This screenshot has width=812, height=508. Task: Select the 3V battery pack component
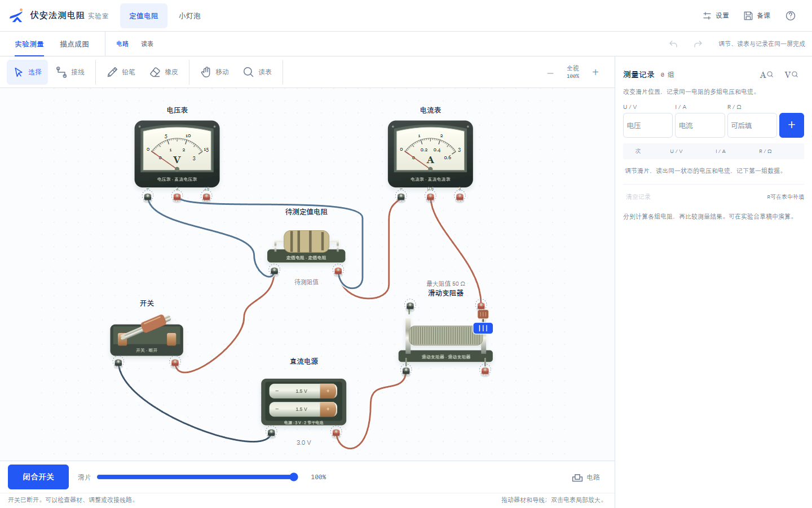[x=304, y=402]
